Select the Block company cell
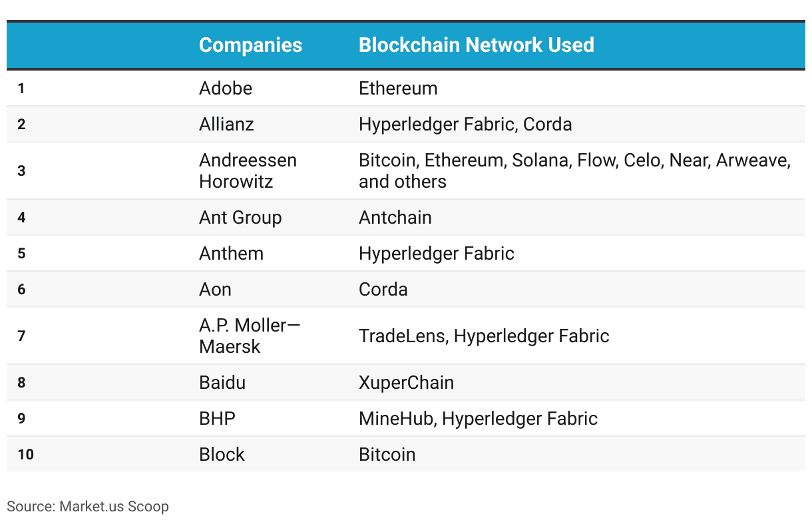 pyautogui.click(x=222, y=455)
